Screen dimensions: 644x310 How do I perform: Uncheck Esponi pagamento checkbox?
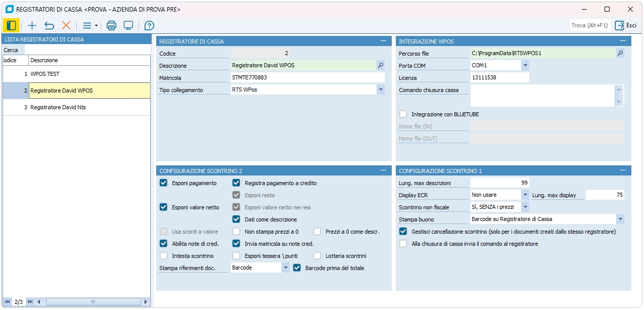point(164,183)
